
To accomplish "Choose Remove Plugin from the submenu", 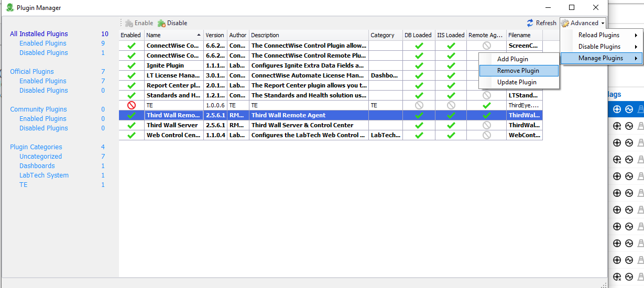I will [x=519, y=71].
